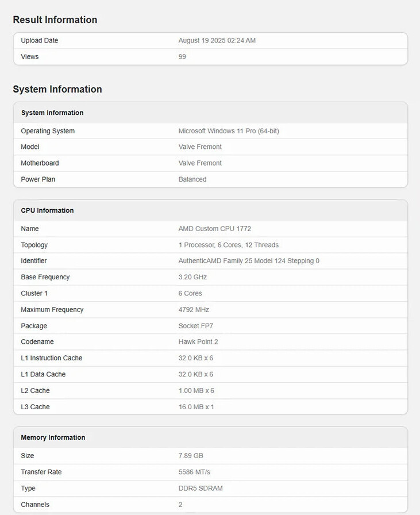The image size is (420, 515).
Task: Select the Package value Socket FP7
Action: point(196,326)
